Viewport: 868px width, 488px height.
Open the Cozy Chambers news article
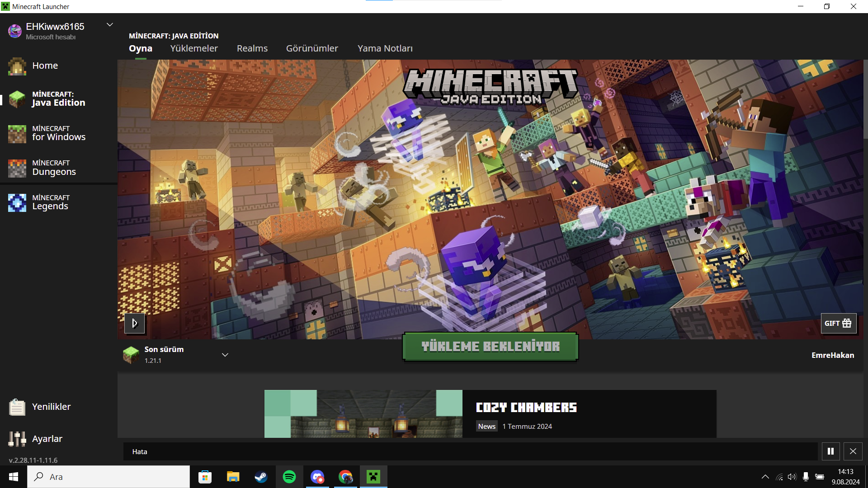tap(526, 408)
